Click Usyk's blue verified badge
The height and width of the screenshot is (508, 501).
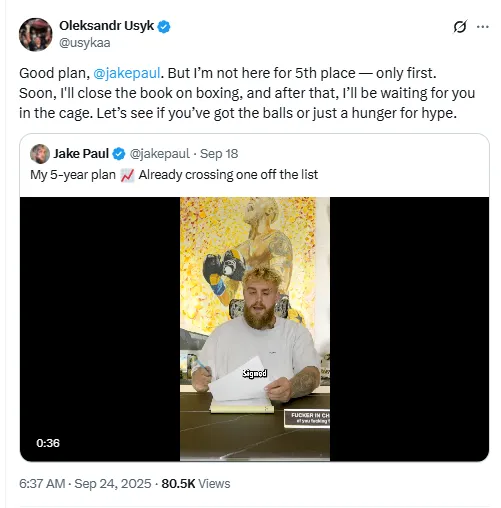[x=164, y=26]
